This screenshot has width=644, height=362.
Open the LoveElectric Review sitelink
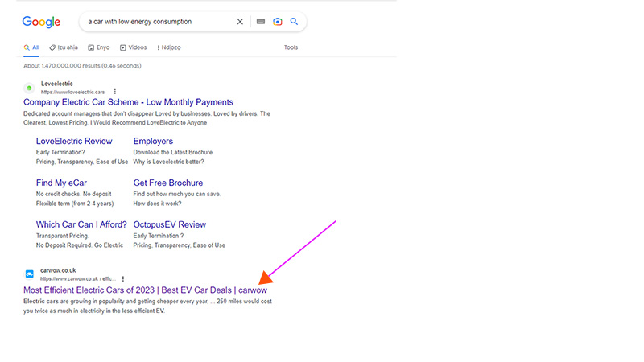coord(74,142)
